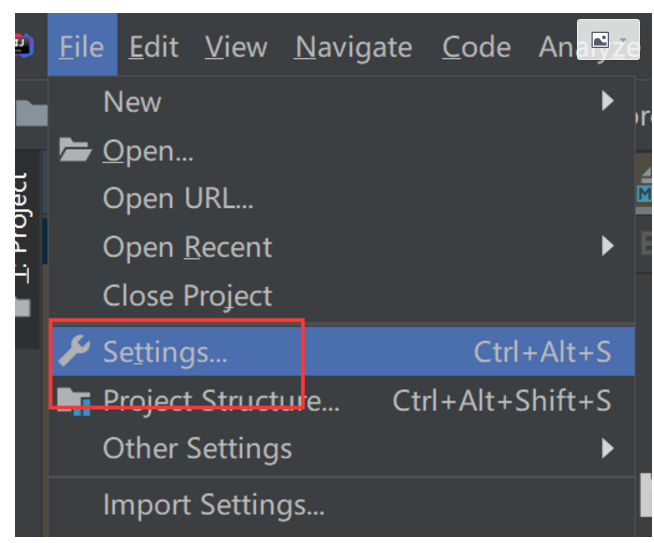Open the View menu

pyautogui.click(x=236, y=47)
